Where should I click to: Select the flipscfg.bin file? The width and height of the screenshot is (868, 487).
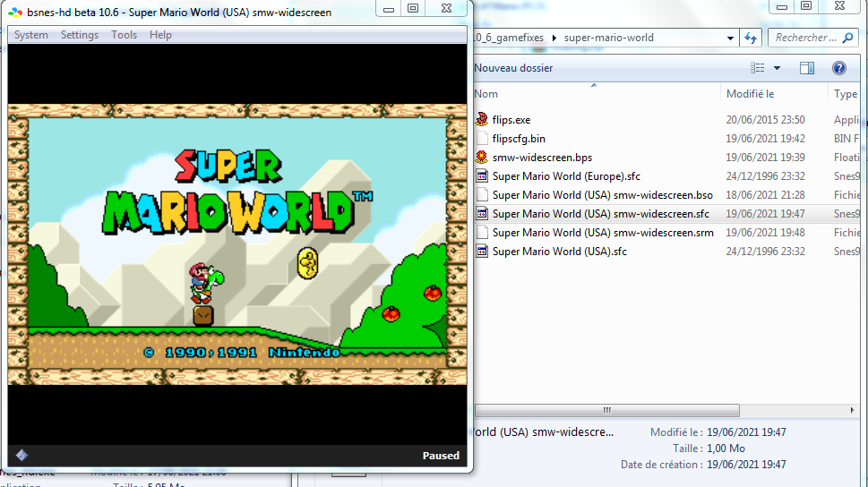[x=518, y=139]
